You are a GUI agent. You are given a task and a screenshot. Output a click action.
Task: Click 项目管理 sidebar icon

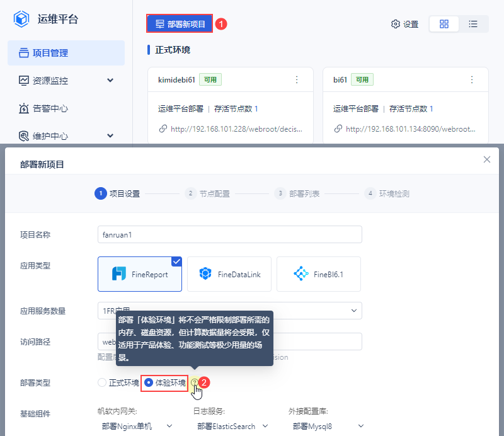pos(23,53)
